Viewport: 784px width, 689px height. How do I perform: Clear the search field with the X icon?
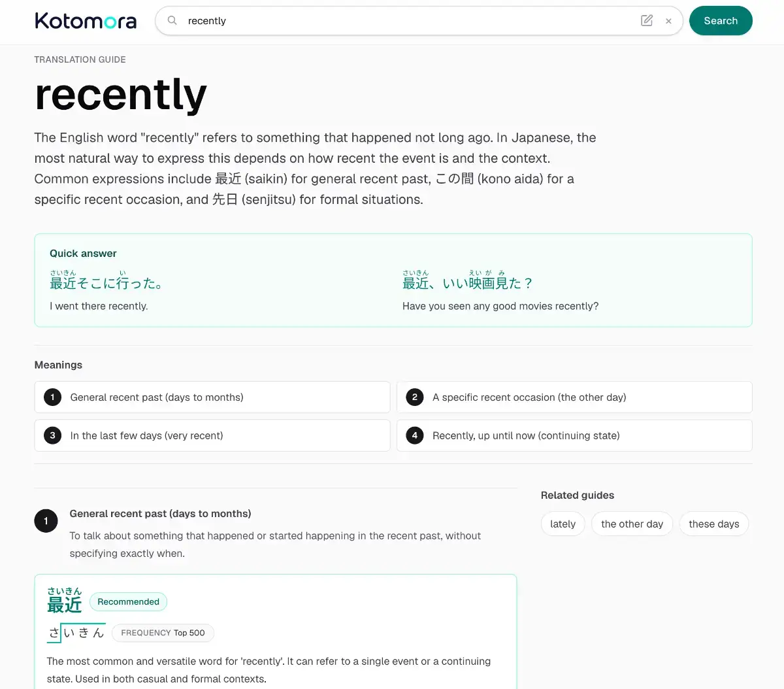click(x=668, y=21)
